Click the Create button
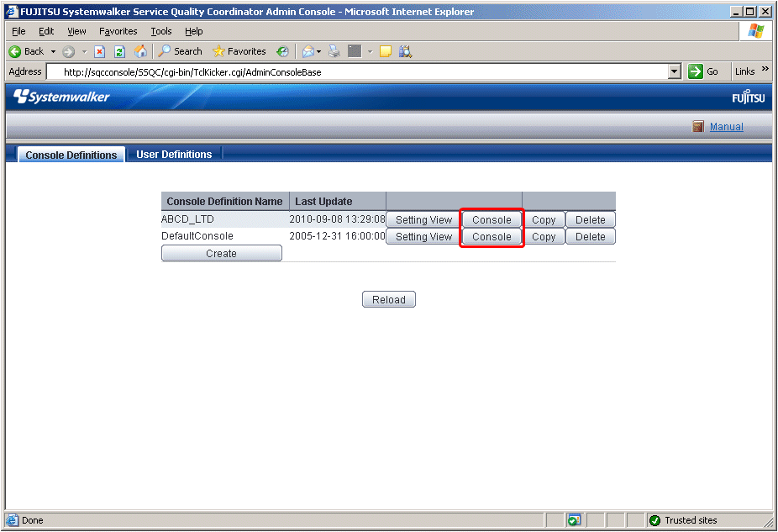The width and height of the screenshot is (778, 532). coord(221,253)
